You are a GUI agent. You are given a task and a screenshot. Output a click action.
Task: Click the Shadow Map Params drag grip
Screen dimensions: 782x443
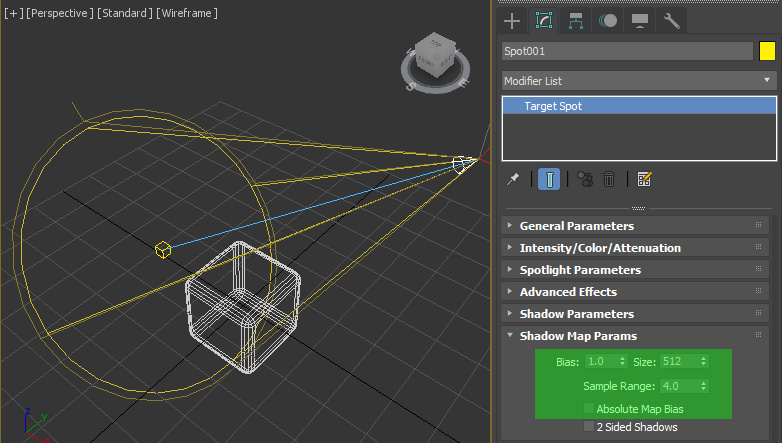[759, 335]
